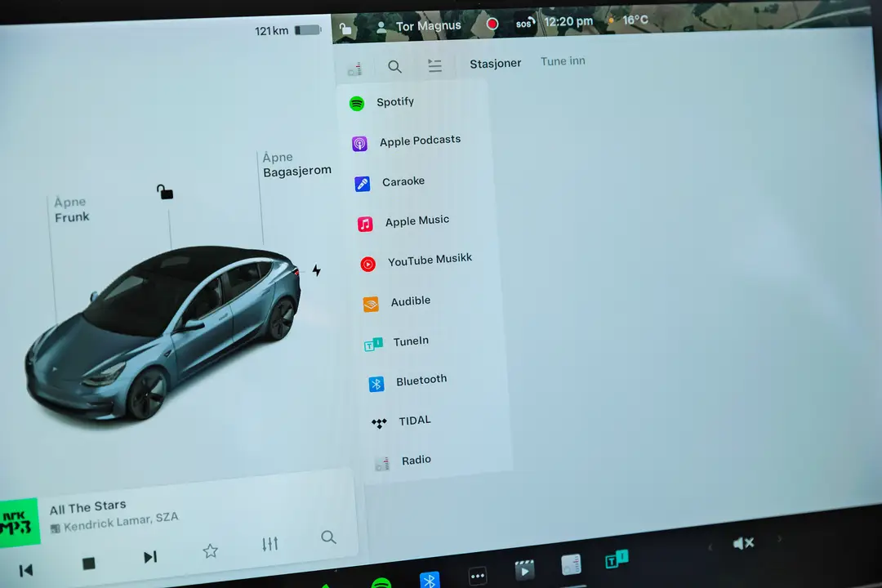This screenshot has width=882, height=588.
Task: Favorite the current song with the star
Action: pos(210,551)
